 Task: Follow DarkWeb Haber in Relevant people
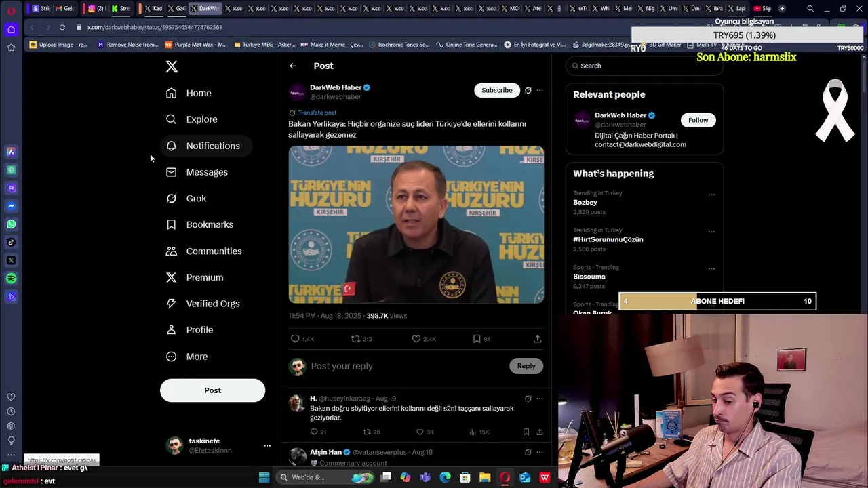tap(698, 120)
